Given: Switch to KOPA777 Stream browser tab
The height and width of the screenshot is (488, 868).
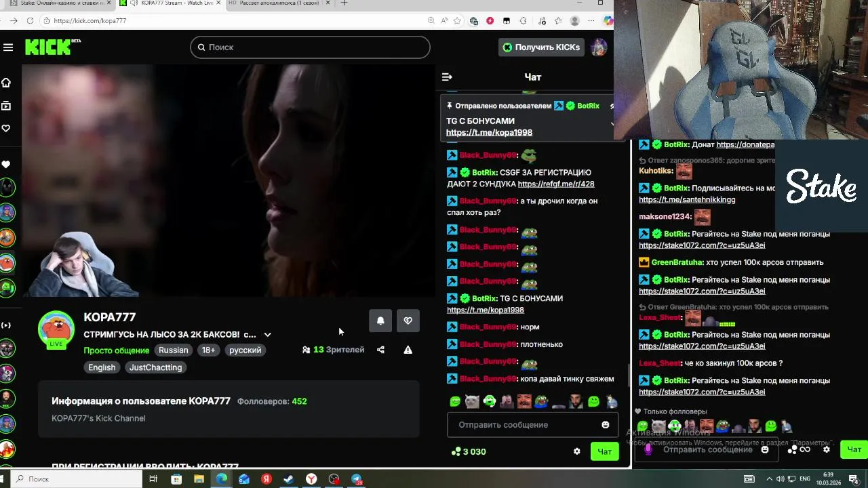Looking at the screenshot, I should click(x=171, y=3).
